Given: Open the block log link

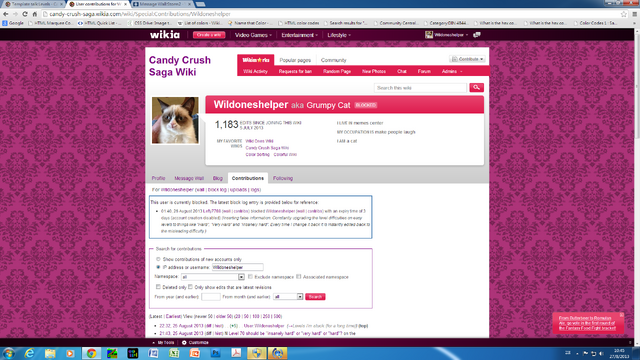Looking at the screenshot, I should [217, 190].
